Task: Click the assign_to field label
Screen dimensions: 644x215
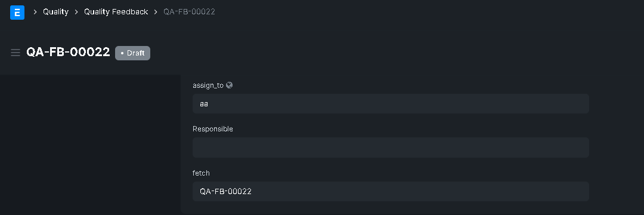Action: click(208, 85)
